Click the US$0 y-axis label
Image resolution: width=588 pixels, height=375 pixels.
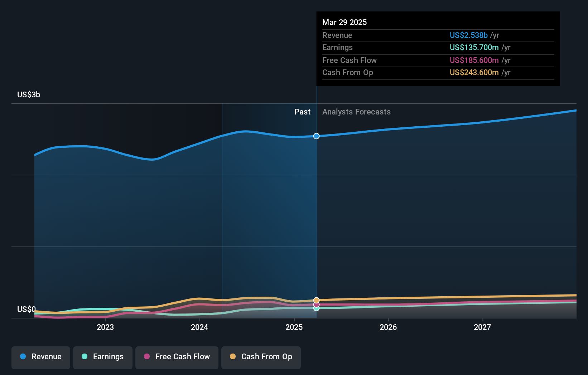(26, 309)
